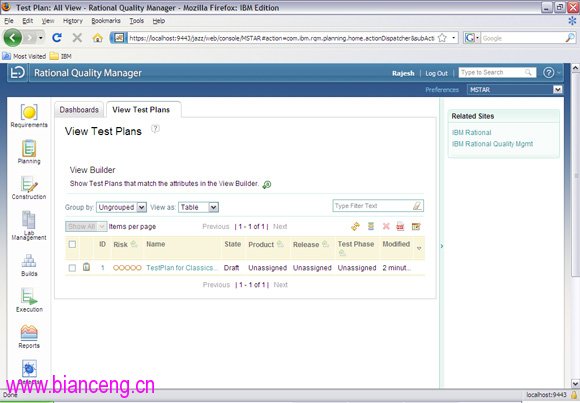The height and width of the screenshot is (403, 580).
Task: Collapse the right sidebar with the arrow
Action: tap(442, 246)
